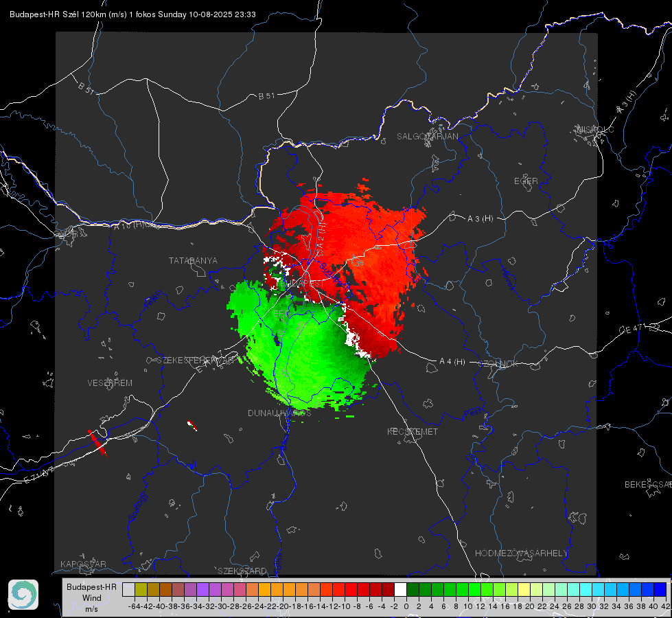Click the A 3 (H) road label near Eger
The image size is (672, 618).
pyautogui.click(x=480, y=219)
